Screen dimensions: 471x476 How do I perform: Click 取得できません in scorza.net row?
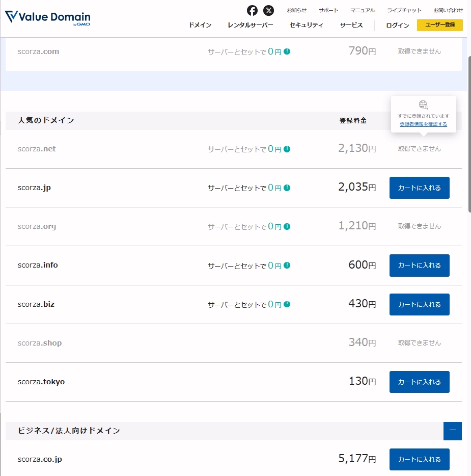pos(420,149)
